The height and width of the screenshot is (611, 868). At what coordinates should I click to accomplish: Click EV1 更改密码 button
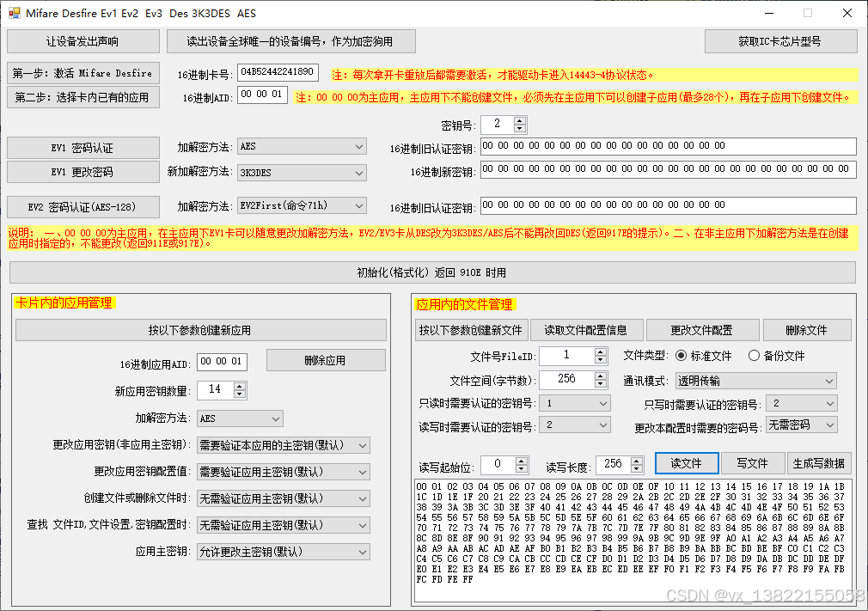pos(83,172)
